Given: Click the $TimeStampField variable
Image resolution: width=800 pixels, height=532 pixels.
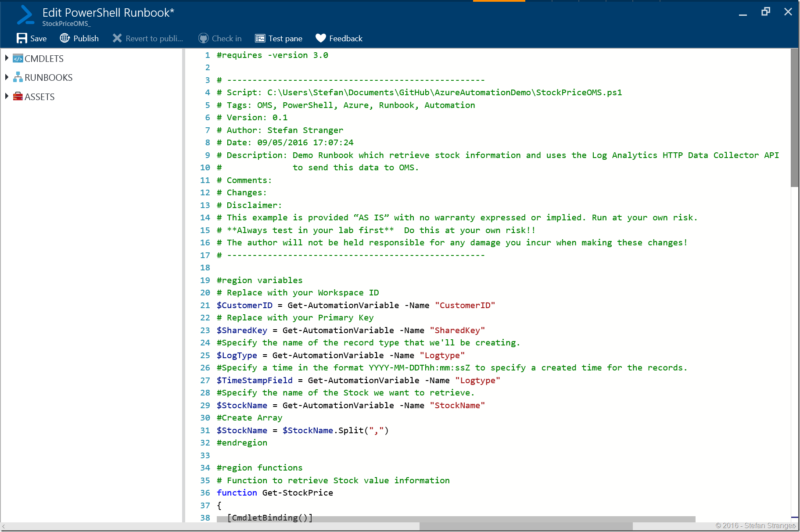Looking at the screenshot, I should click(x=255, y=381).
